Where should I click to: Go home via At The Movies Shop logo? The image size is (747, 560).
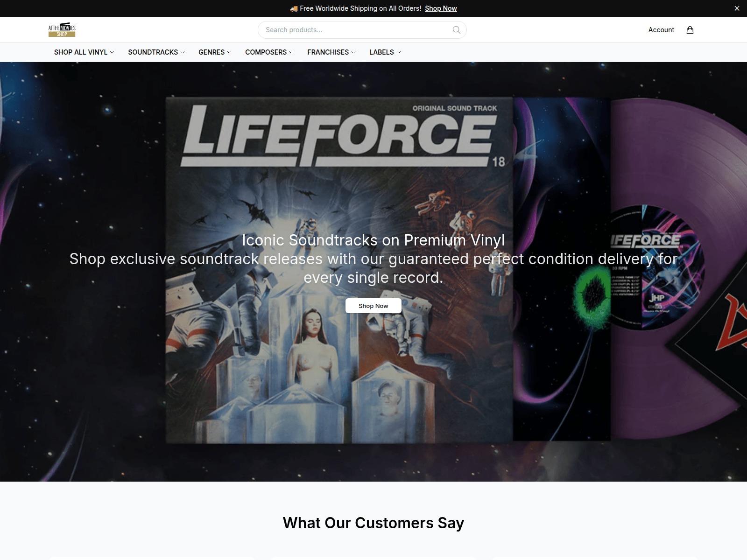(x=62, y=30)
